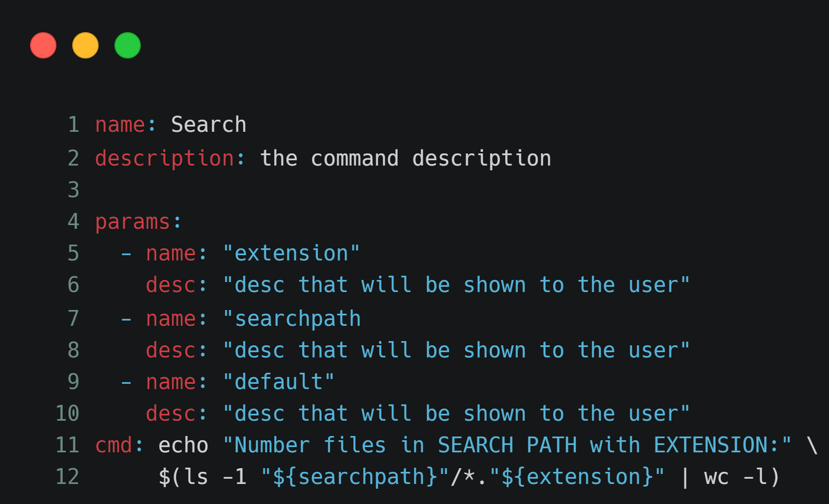
Task: Click the "${searchpath}" variable on line 12
Action: pyautogui.click(x=355, y=477)
